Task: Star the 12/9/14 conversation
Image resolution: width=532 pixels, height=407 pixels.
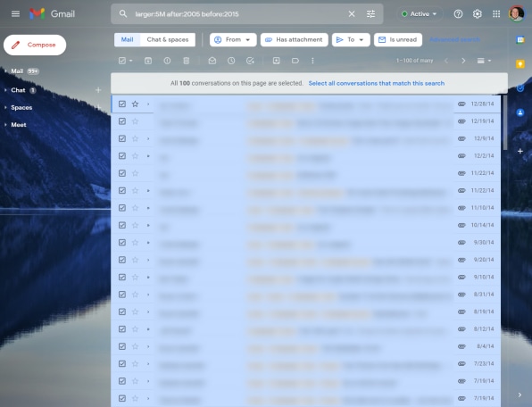Action: point(135,138)
